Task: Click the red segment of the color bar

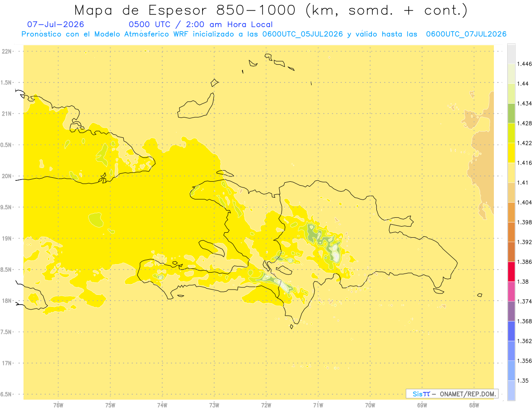Action: (x=511, y=271)
